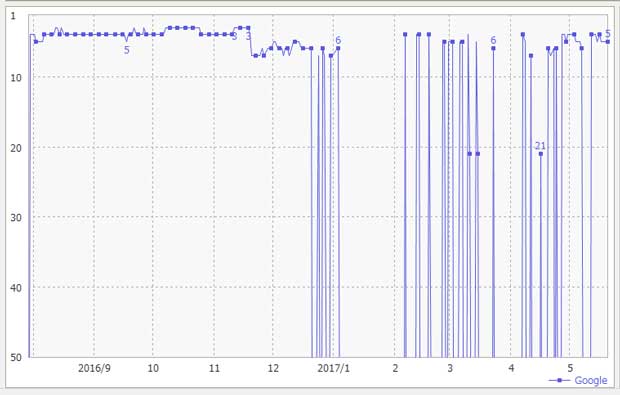Select rank '20' on the y-axis
Screen dimensions: 620x395
point(16,148)
